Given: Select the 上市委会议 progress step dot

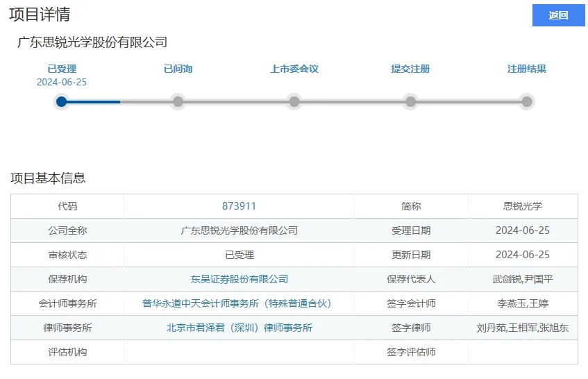Looking at the screenshot, I should (294, 101).
